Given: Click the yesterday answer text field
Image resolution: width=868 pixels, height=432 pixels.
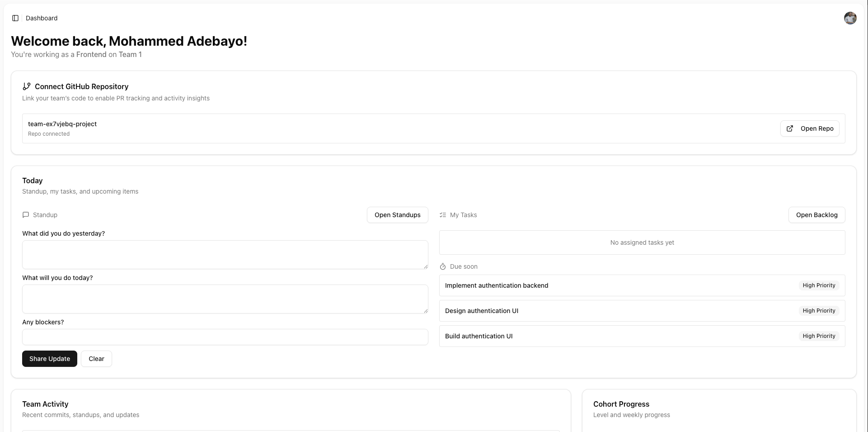Looking at the screenshot, I should click(x=225, y=254).
